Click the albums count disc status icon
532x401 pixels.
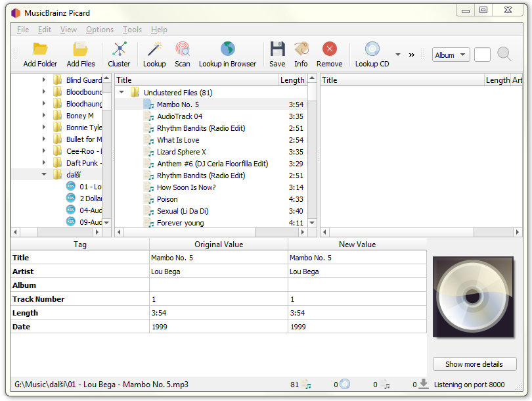[x=345, y=385]
